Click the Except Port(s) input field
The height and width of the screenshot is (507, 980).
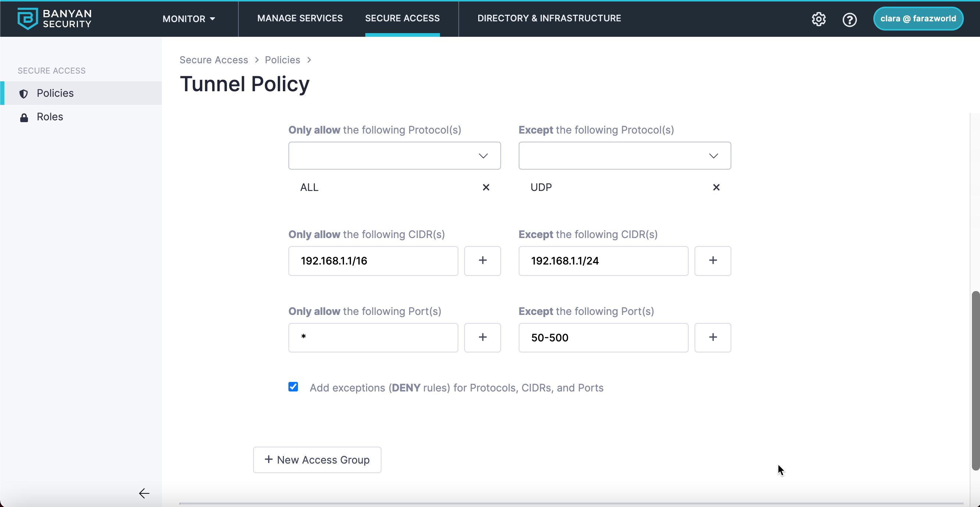pyautogui.click(x=603, y=338)
